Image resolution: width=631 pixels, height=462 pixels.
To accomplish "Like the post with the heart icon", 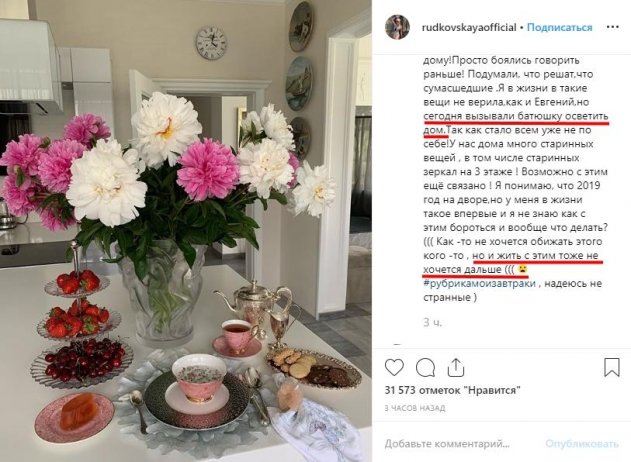I will 394,367.
